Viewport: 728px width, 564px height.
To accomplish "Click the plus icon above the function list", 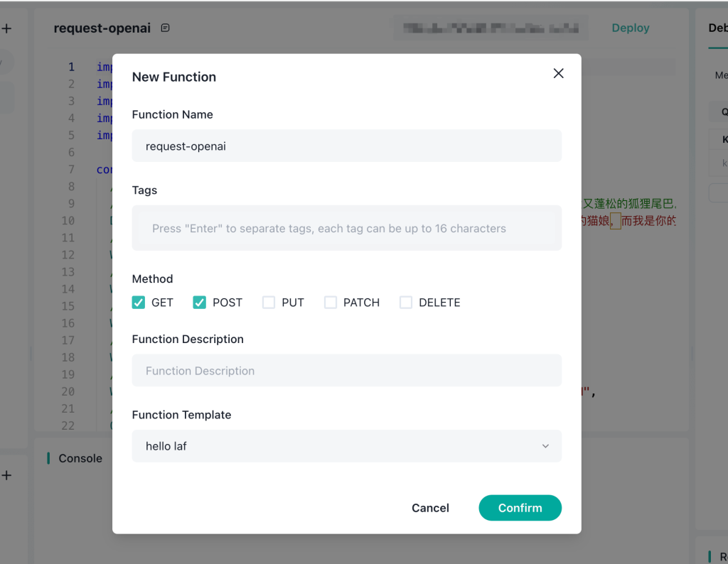I will coord(6,28).
